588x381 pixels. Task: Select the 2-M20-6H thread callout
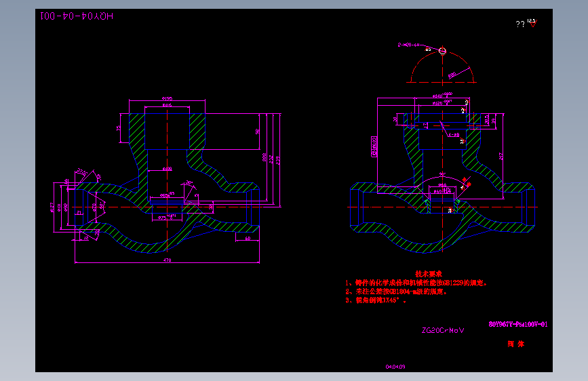coord(409,45)
